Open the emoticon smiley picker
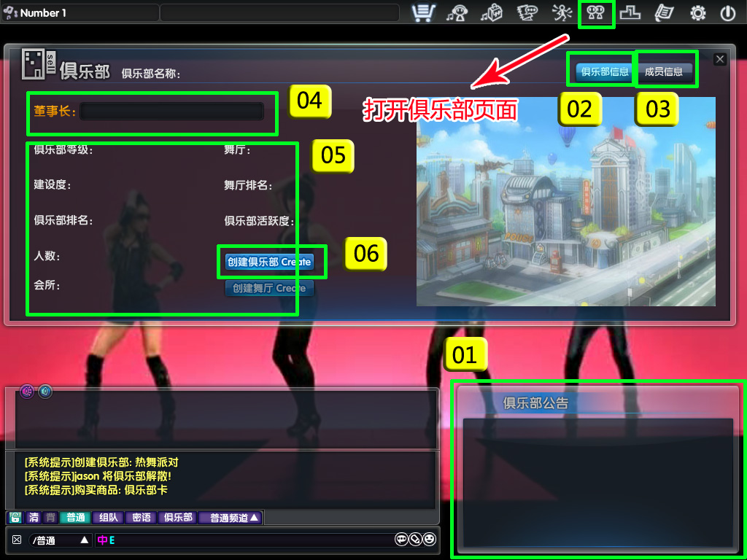Viewport: 747px width, 560px height. (430, 540)
